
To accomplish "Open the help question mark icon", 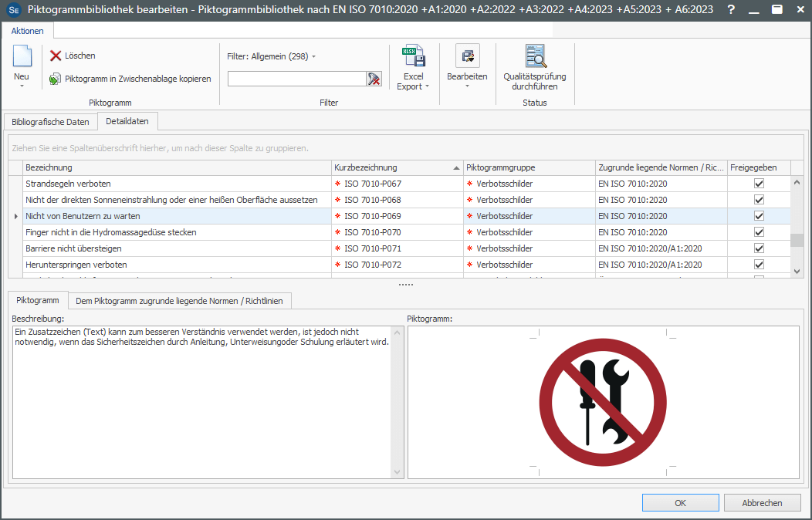I will (731, 10).
